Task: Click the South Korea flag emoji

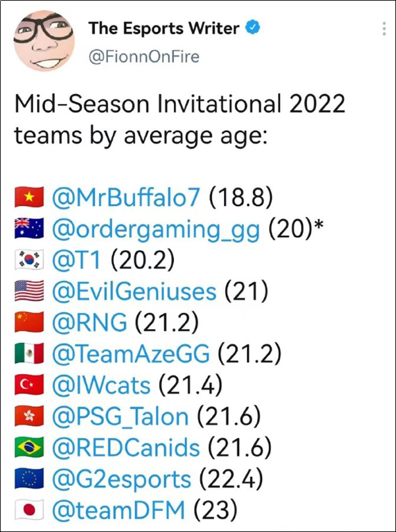Action: click(29, 260)
